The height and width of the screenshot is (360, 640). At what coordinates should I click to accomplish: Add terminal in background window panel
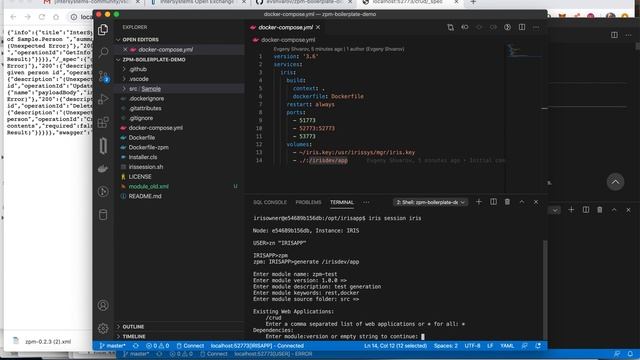coord(571,210)
